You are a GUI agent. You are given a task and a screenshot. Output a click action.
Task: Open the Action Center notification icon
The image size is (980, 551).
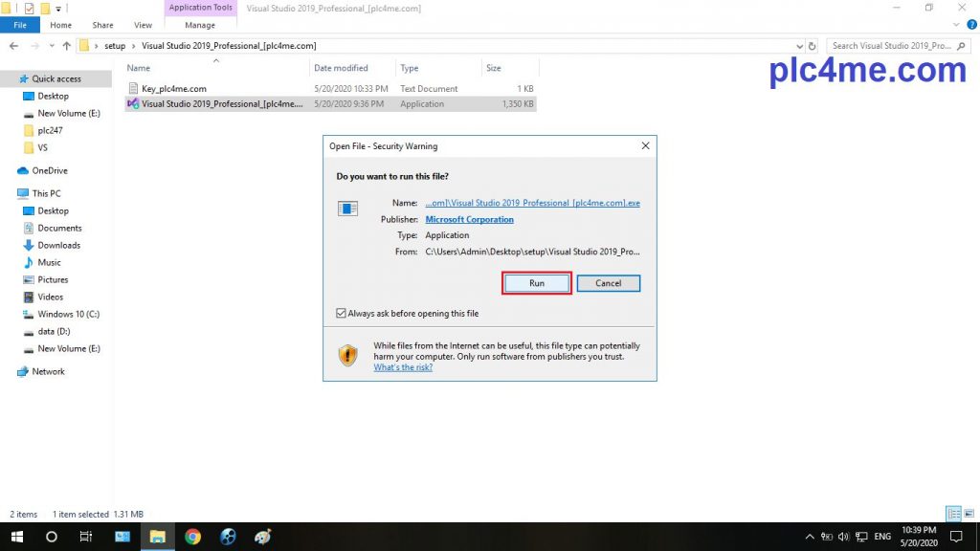(955, 537)
